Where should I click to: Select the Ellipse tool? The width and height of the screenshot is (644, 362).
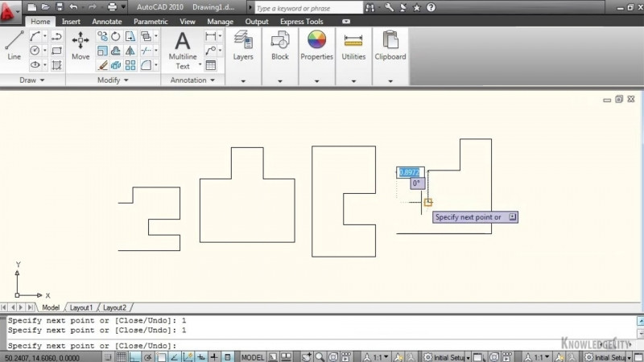(x=35, y=65)
